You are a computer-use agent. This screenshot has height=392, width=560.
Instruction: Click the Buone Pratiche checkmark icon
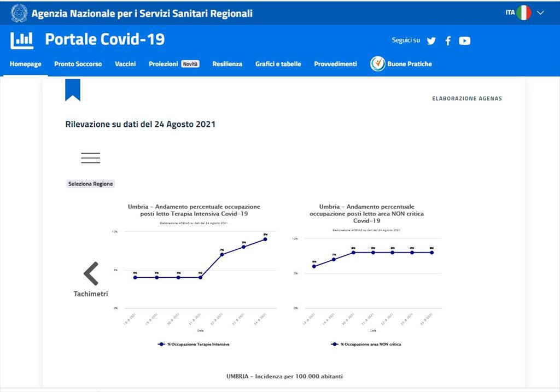377,64
